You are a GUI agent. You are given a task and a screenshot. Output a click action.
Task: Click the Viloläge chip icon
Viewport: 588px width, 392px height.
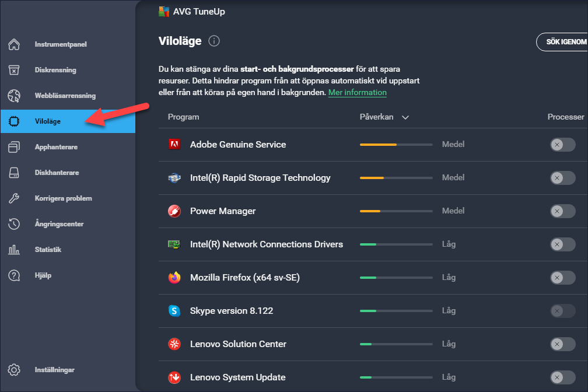click(14, 121)
